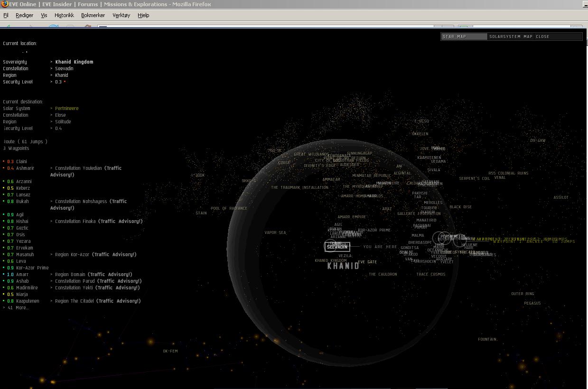Image resolution: width=588 pixels, height=389 pixels.
Task: Click PEGASUS map label
Action: (x=532, y=303)
